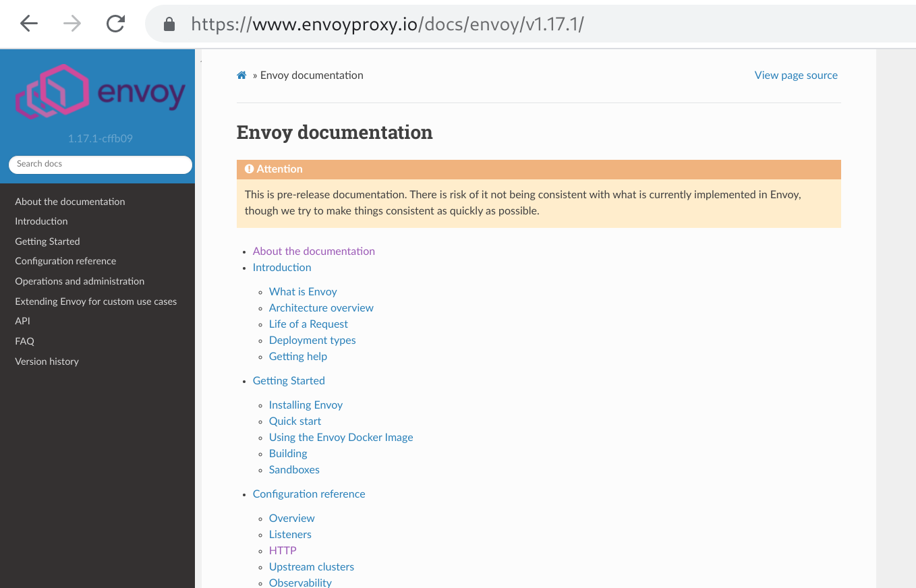This screenshot has height=588, width=916.
Task: Focus the Search docs field
Action: tap(101, 164)
